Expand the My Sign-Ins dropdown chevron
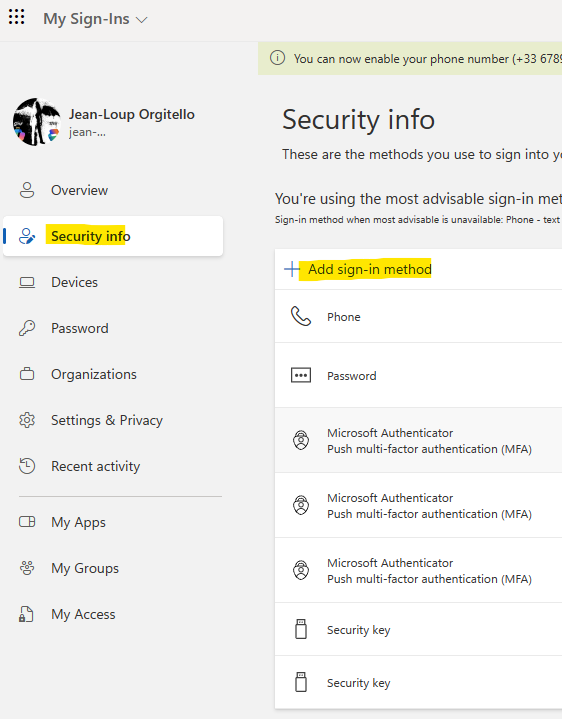 (x=142, y=20)
